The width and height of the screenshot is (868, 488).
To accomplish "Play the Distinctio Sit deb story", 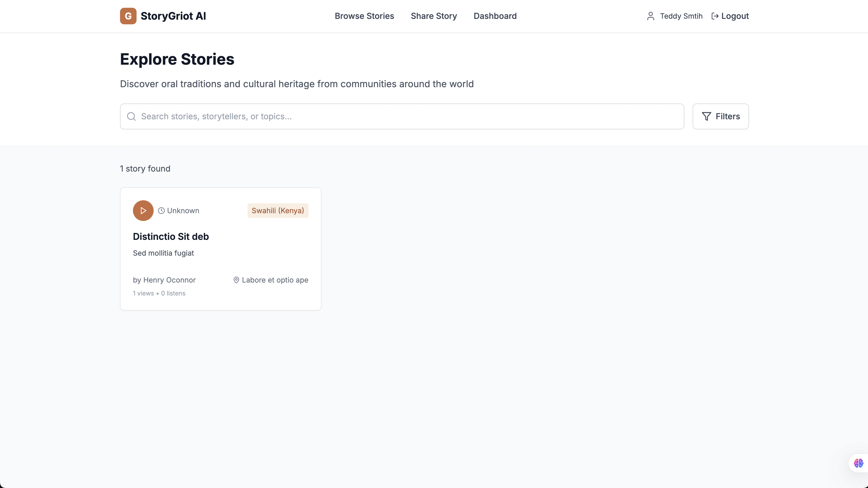I will coord(143,211).
